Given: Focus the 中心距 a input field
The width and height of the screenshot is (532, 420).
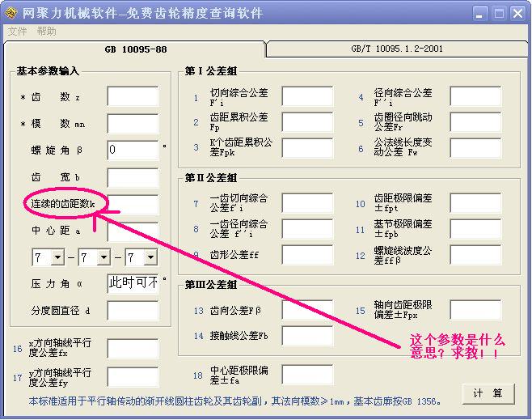Looking at the screenshot, I should click(133, 231).
